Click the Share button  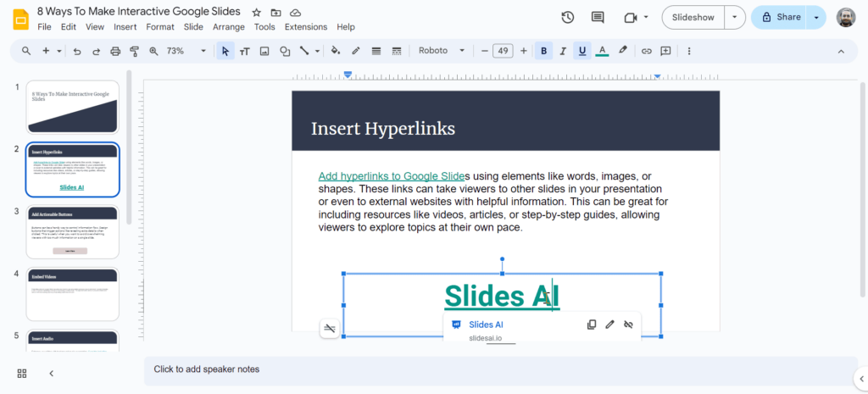[779, 17]
